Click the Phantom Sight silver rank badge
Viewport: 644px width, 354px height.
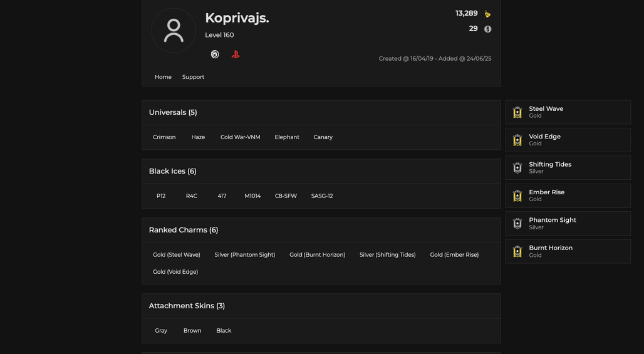click(x=517, y=224)
